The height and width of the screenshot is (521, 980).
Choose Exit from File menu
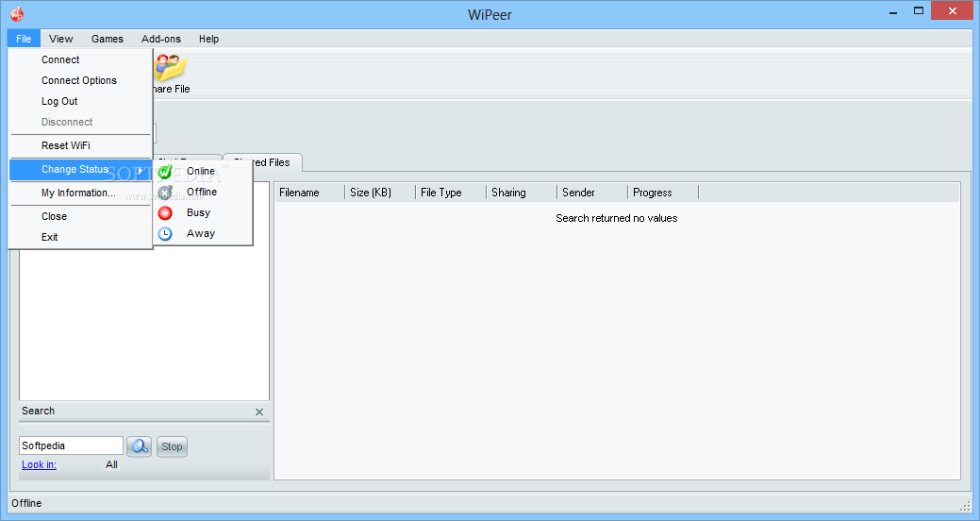coord(80,237)
